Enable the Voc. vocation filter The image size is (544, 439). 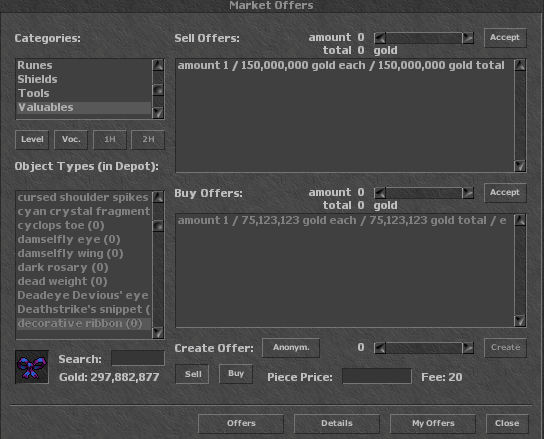coord(71,140)
